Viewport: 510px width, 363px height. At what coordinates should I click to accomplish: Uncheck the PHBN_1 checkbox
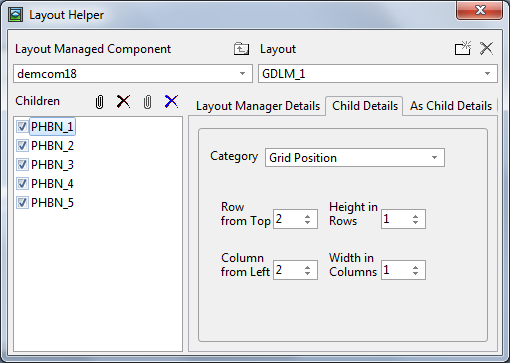tap(22, 127)
